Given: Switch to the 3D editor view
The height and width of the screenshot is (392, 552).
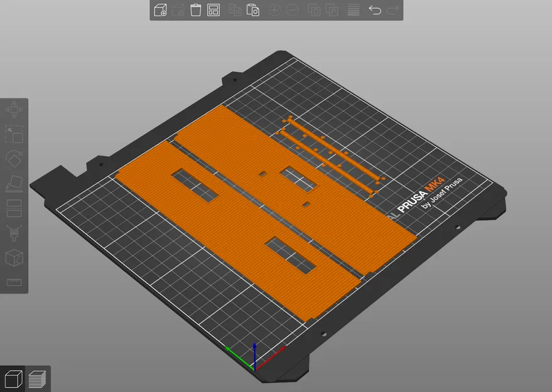Looking at the screenshot, I should [13, 379].
